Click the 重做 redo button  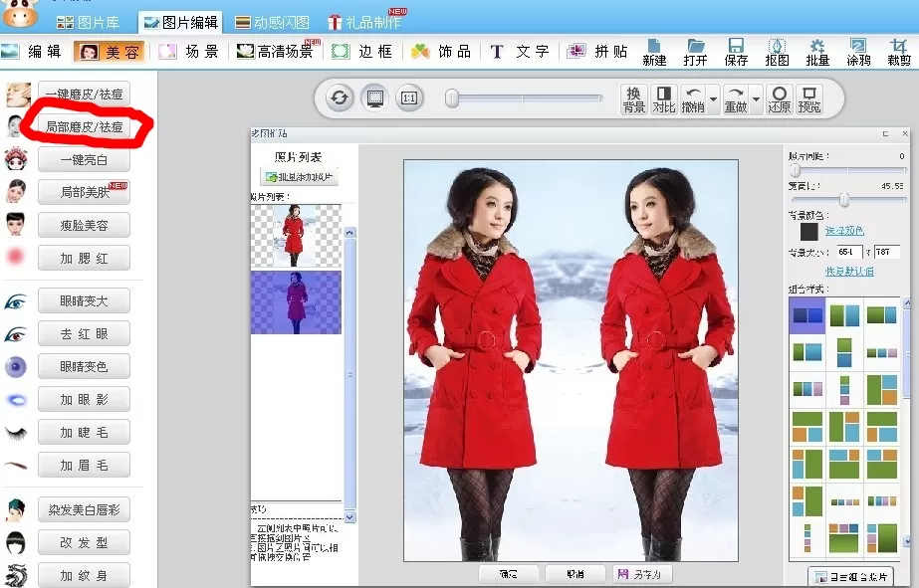(736, 98)
